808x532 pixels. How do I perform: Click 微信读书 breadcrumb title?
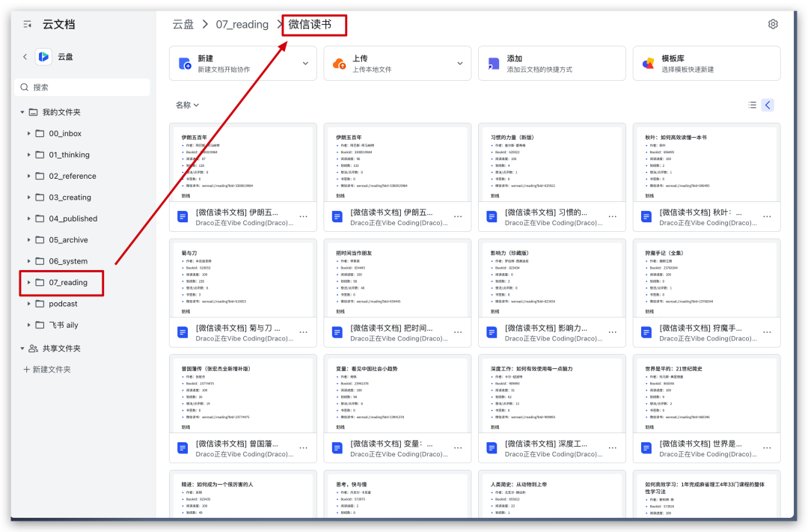tap(310, 24)
